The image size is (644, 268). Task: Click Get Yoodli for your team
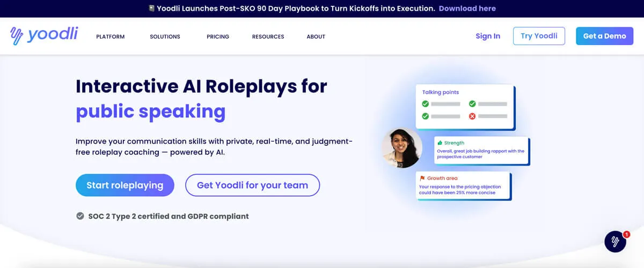[253, 185]
